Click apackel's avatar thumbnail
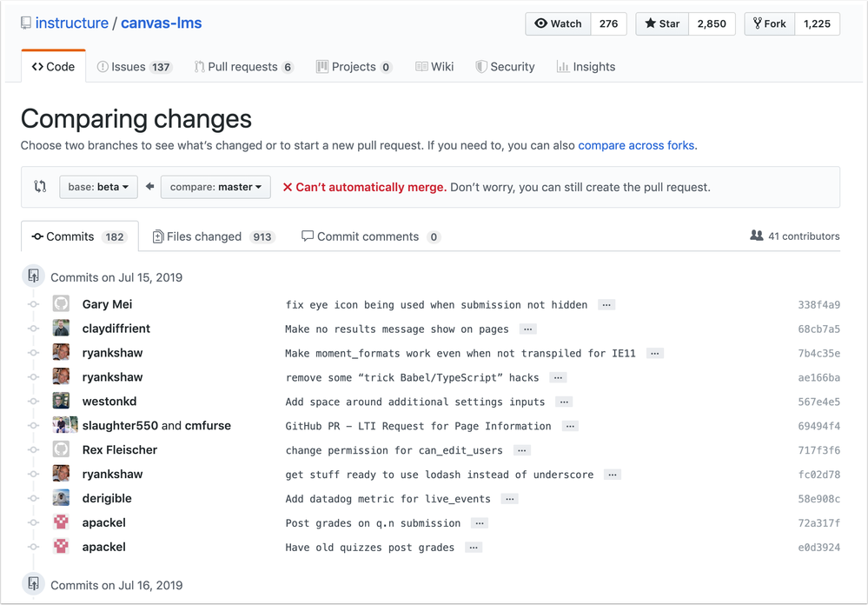 [x=61, y=522]
